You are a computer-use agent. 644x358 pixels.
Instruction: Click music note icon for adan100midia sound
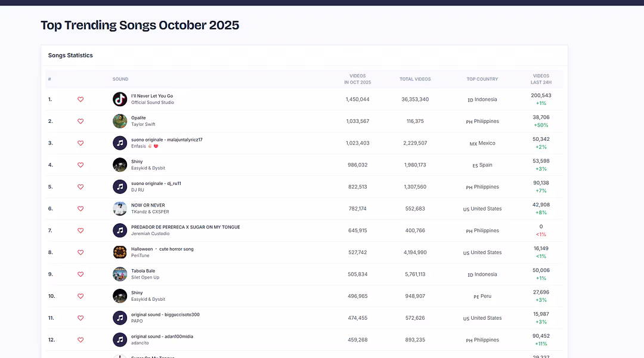point(120,340)
